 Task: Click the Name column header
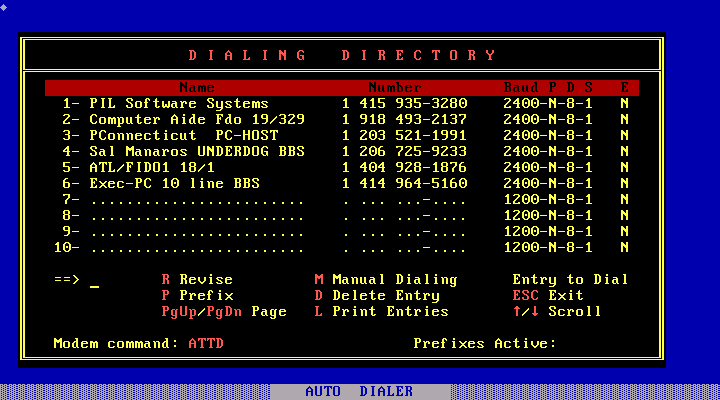pyautogui.click(x=197, y=87)
